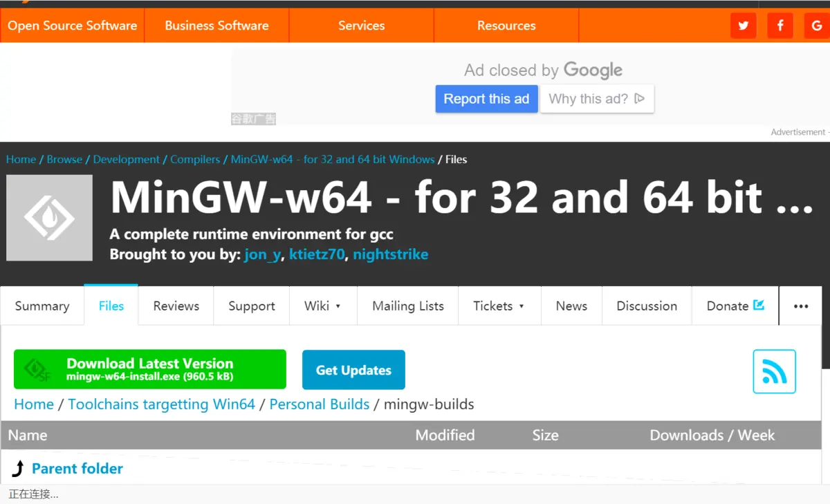Image resolution: width=830 pixels, height=504 pixels.
Task: Sort files by Name column header
Action: tap(28, 436)
